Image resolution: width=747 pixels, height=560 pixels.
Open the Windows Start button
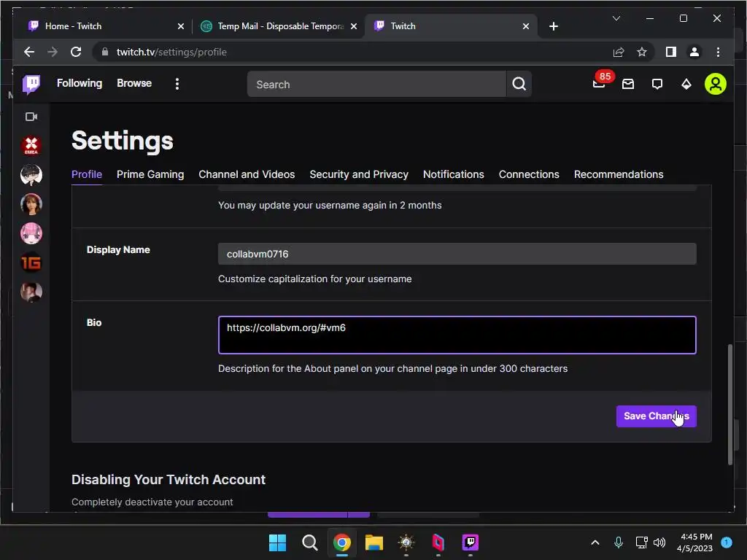277,542
